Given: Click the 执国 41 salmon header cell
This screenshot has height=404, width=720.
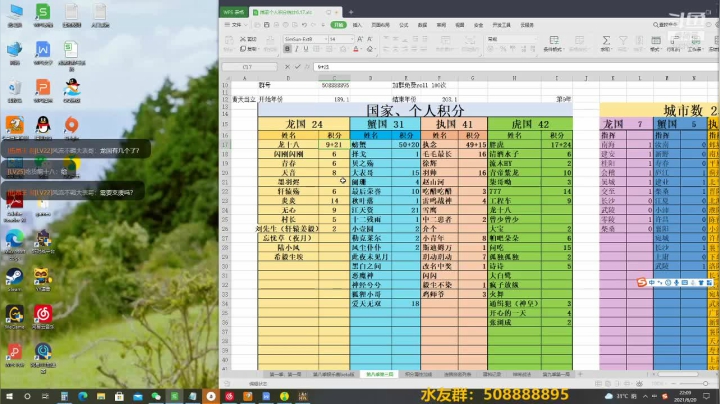Looking at the screenshot, I should (x=454, y=124).
